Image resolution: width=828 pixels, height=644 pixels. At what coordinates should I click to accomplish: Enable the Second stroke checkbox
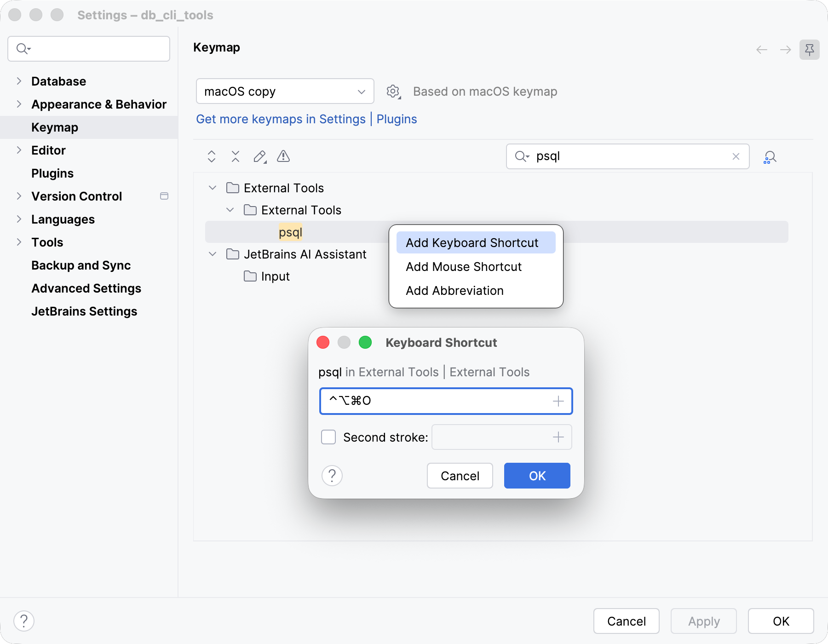[x=328, y=437]
